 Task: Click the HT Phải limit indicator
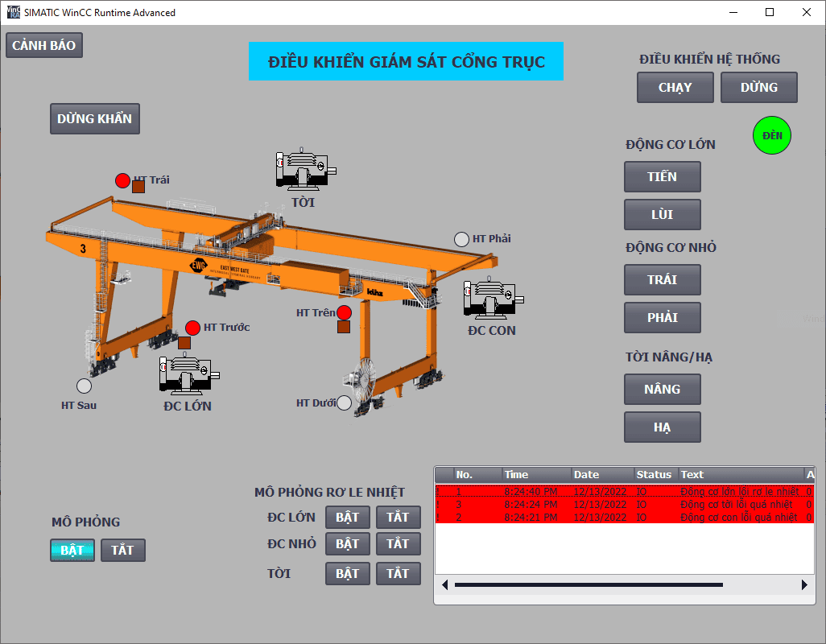pos(461,239)
